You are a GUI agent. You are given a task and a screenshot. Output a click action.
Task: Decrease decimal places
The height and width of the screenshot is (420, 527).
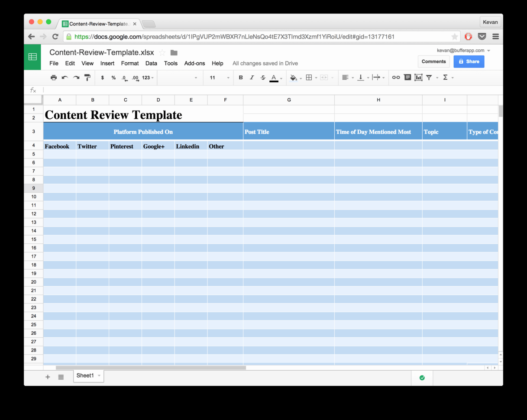(124, 78)
